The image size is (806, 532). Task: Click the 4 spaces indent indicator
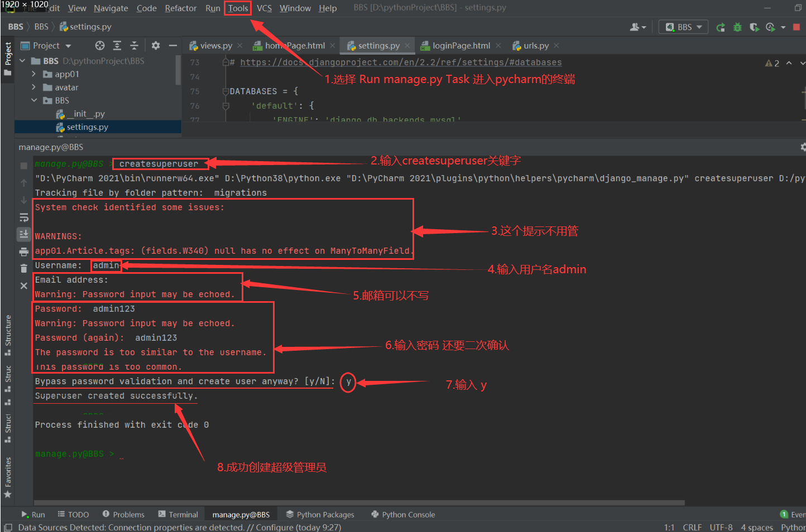757,528
